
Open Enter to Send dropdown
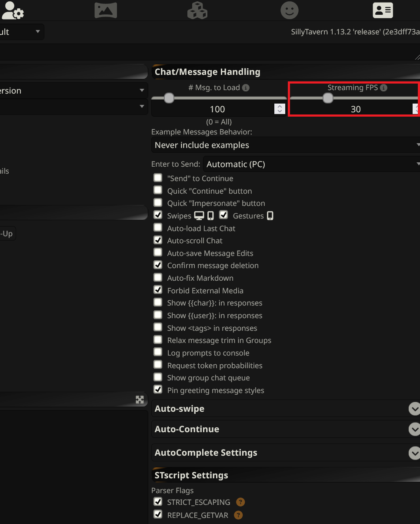311,164
